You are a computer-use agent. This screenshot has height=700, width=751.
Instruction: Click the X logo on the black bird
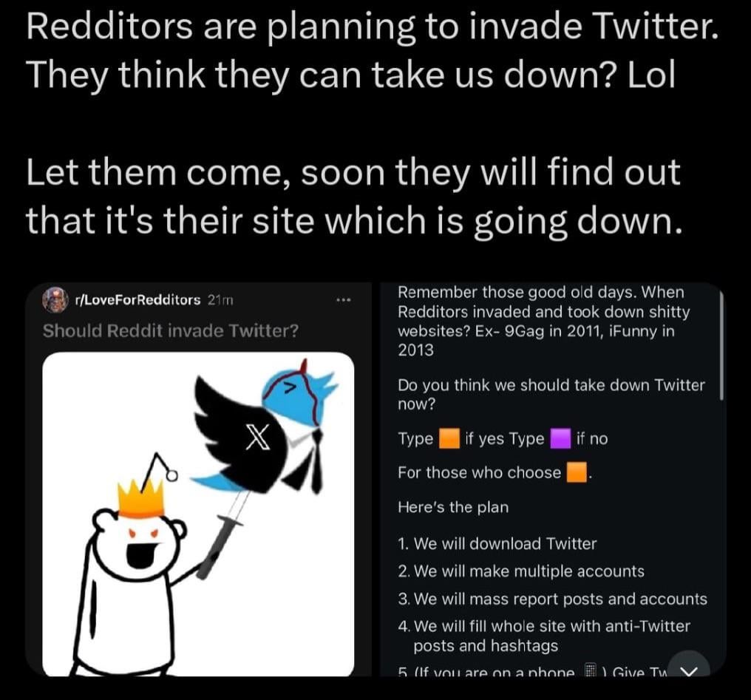(258, 437)
